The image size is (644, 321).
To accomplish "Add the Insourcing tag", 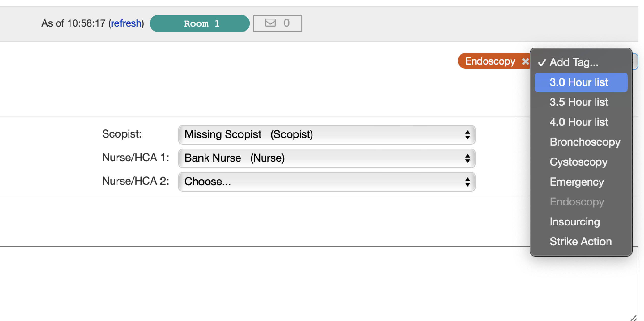I will tap(575, 222).
